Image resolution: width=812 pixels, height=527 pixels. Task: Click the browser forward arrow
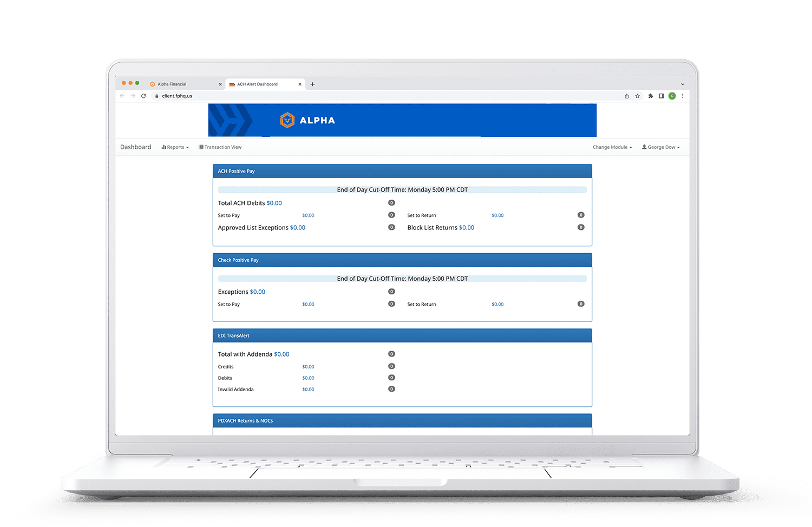click(x=133, y=96)
